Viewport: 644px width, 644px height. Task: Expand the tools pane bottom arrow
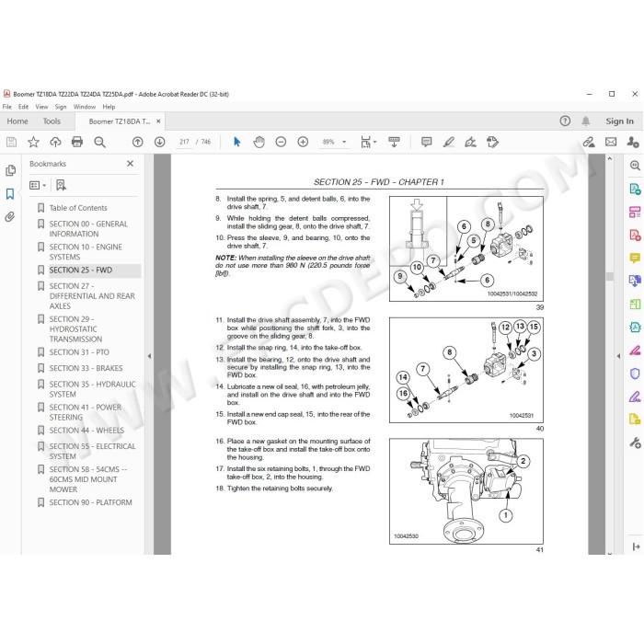click(637, 546)
